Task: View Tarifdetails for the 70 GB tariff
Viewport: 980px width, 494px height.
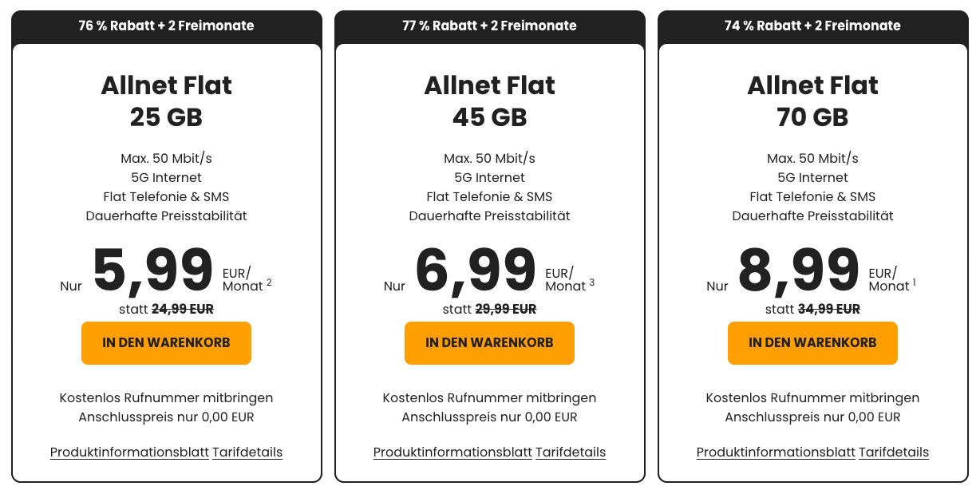Action: pos(894,452)
